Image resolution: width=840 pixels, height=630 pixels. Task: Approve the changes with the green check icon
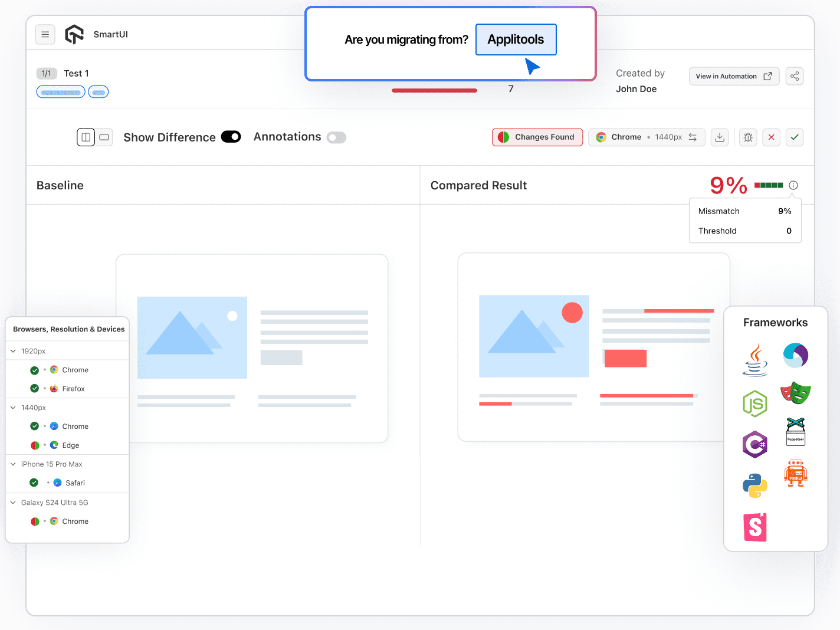tap(795, 137)
